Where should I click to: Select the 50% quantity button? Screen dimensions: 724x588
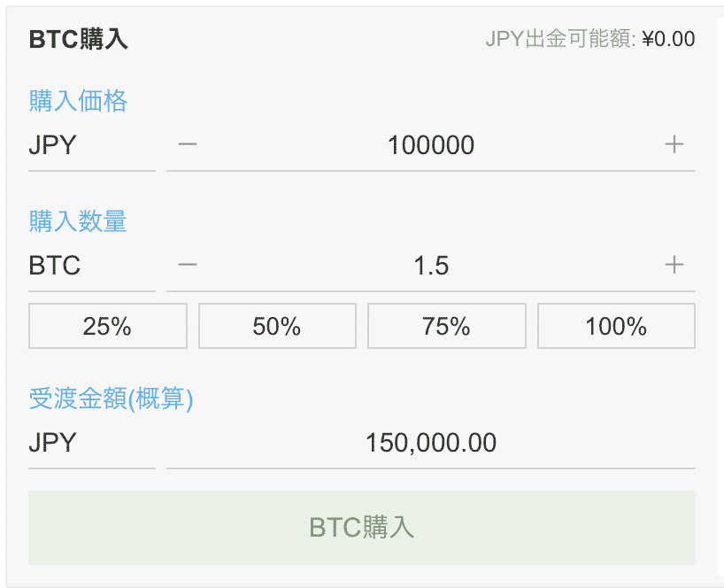(277, 327)
